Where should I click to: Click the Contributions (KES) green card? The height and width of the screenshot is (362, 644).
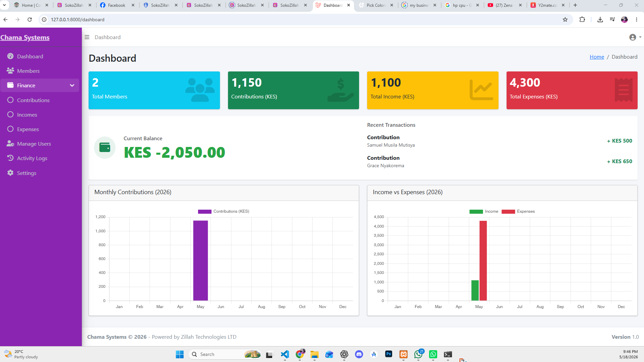[293, 90]
